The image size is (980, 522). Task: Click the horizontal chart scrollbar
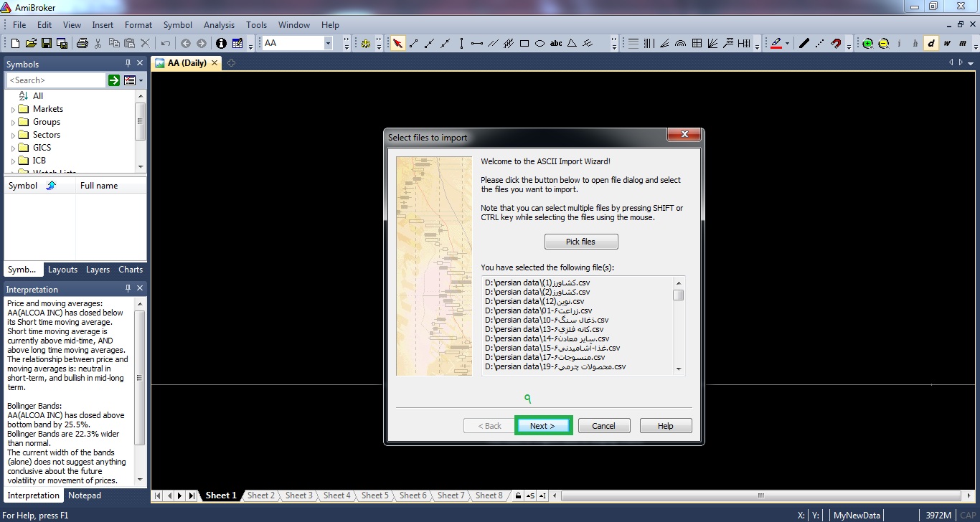coord(760,495)
